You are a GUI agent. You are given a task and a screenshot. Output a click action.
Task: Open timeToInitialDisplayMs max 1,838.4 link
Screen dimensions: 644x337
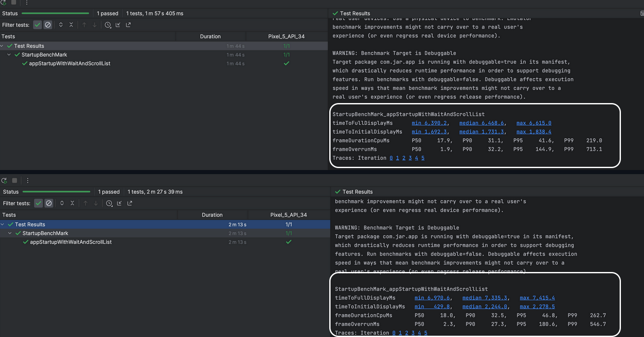pos(534,132)
